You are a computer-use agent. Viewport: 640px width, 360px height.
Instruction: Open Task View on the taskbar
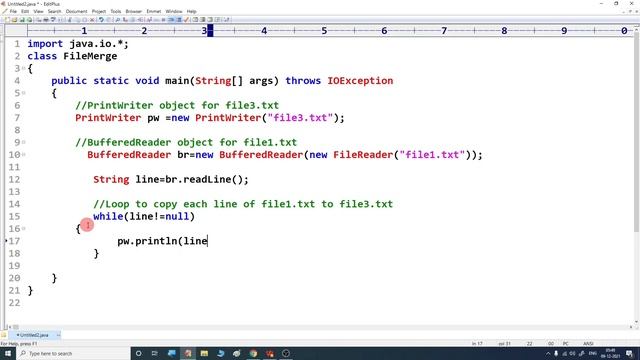click(155, 353)
